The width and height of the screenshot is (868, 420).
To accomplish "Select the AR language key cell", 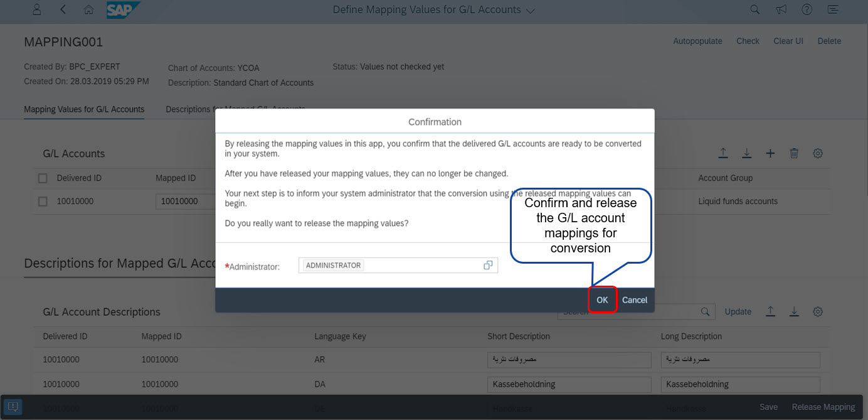I will tap(320, 360).
